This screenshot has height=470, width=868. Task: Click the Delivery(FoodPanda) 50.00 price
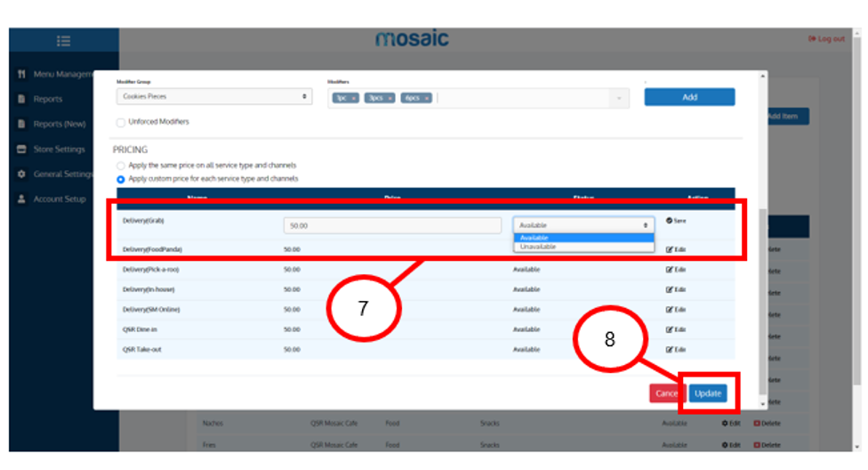tap(292, 249)
